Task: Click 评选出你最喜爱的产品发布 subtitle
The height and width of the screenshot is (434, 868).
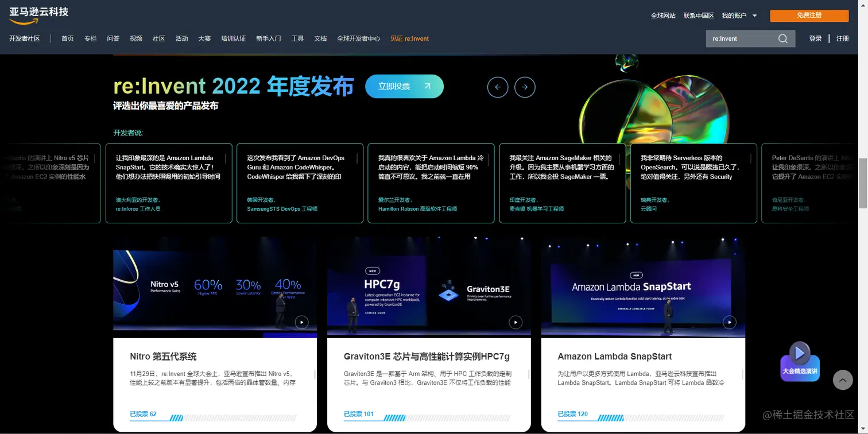Action: point(165,106)
